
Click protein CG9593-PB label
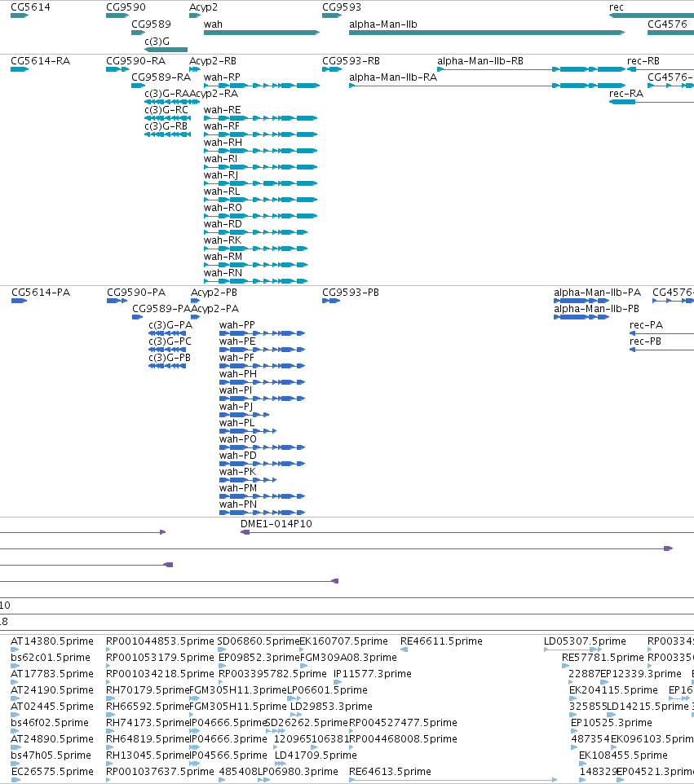coord(351,293)
